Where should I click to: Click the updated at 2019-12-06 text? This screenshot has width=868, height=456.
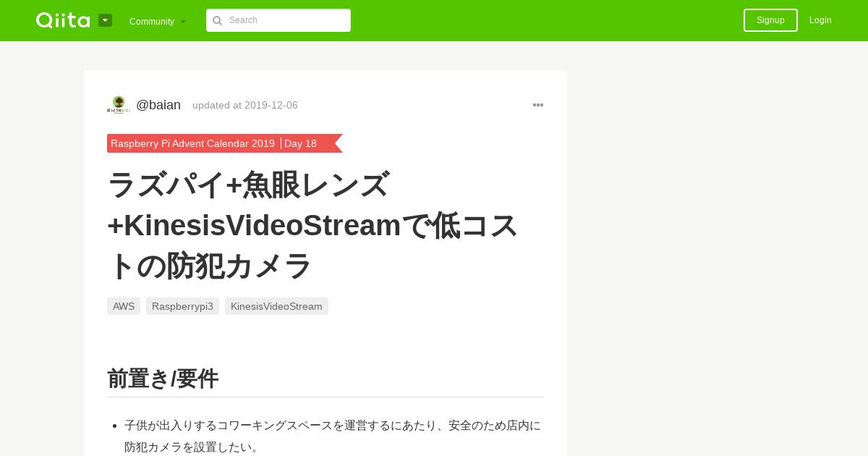tap(245, 106)
